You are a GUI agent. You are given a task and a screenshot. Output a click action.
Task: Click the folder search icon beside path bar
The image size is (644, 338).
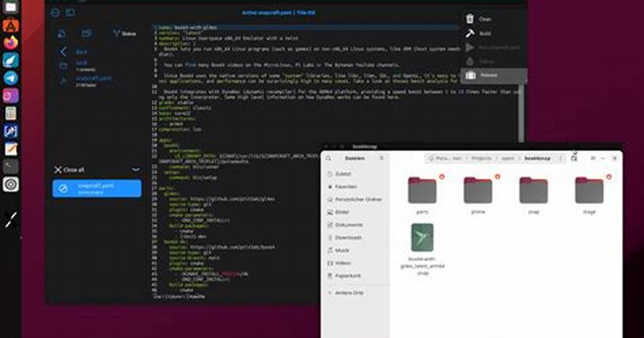click(x=574, y=158)
